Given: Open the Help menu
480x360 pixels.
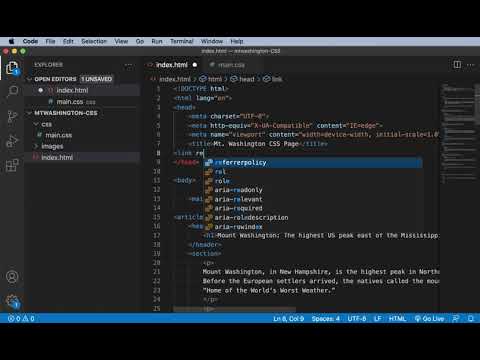Looking at the screenshot, I should pyautogui.click(x=237, y=41).
